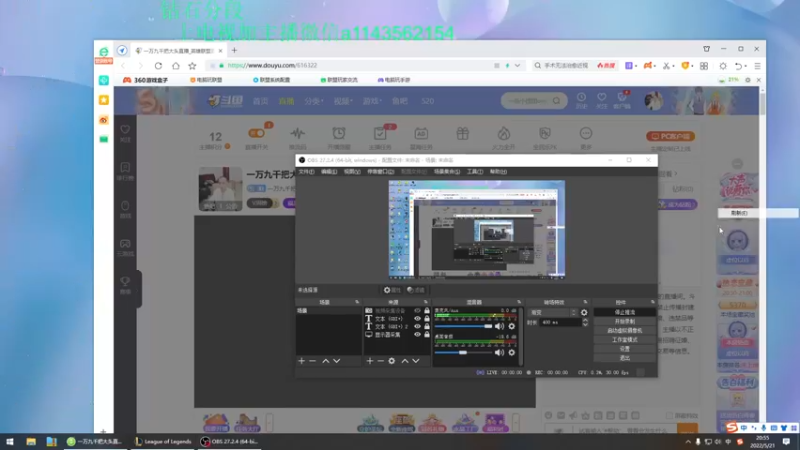Open the scene transition properties gear icon
This screenshot has height=450, width=800.
584,313
